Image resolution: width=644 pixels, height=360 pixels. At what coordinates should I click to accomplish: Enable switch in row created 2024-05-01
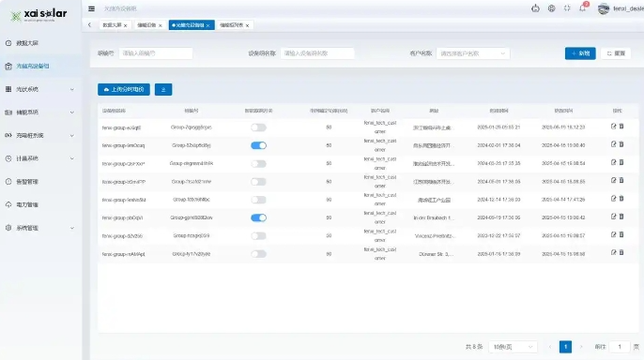pos(259,182)
